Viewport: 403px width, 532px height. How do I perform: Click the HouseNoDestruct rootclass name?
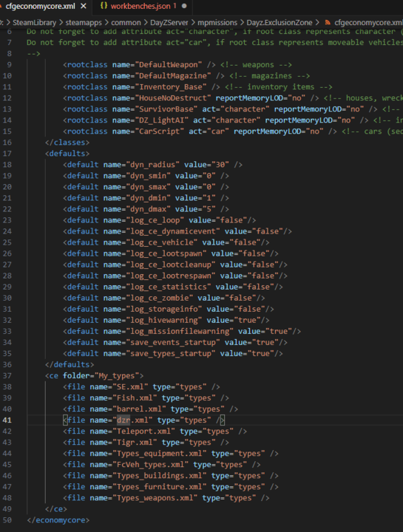173,98
